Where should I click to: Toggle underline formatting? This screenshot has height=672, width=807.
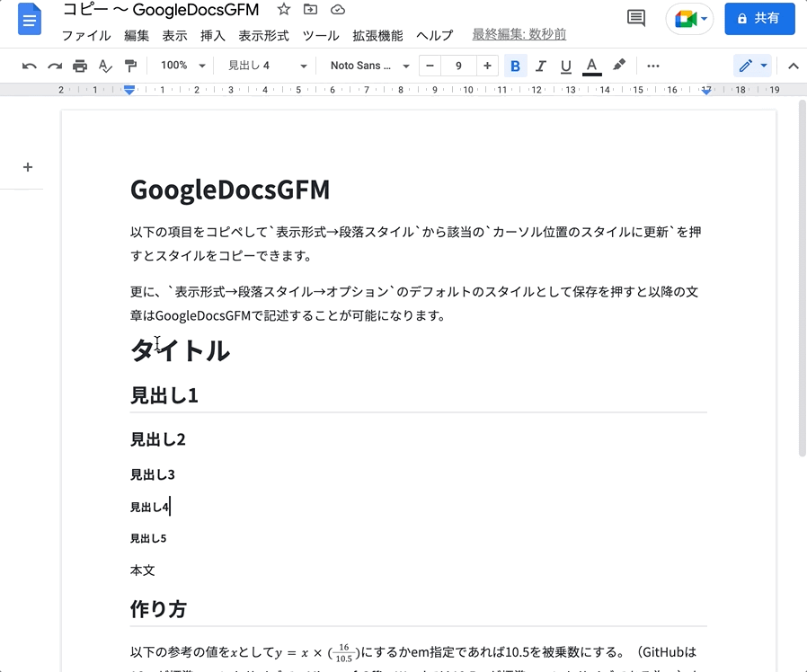pyautogui.click(x=565, y=66)
